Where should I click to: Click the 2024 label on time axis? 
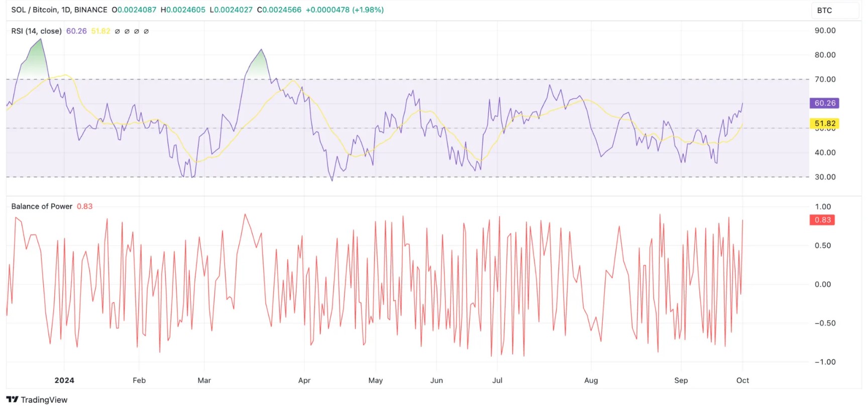point(64,380)
